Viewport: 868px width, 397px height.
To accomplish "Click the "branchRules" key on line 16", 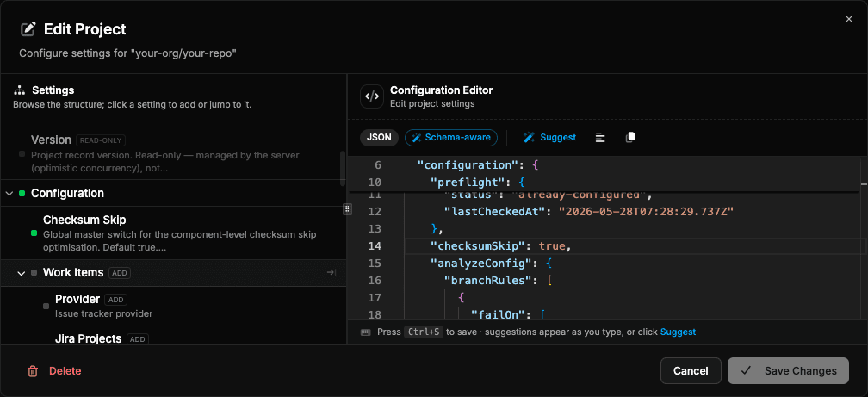I will pos(487,280).
